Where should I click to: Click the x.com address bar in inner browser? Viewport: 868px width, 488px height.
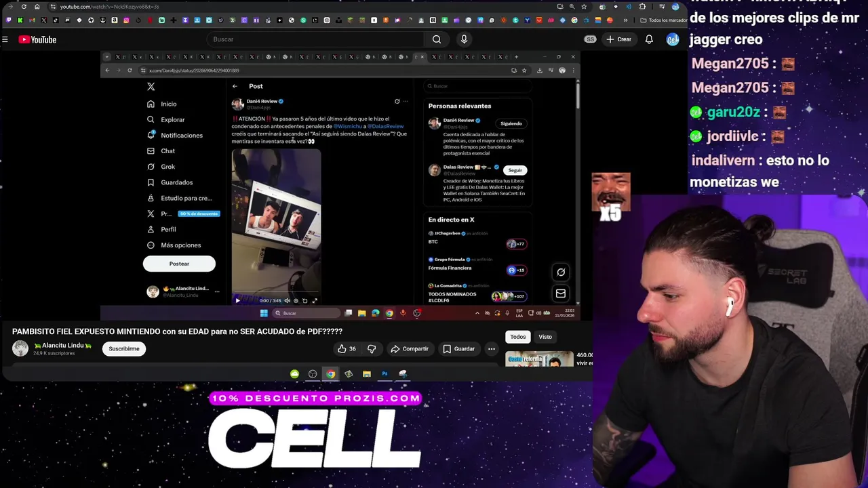pyautogui.click(x=324, y=70)
